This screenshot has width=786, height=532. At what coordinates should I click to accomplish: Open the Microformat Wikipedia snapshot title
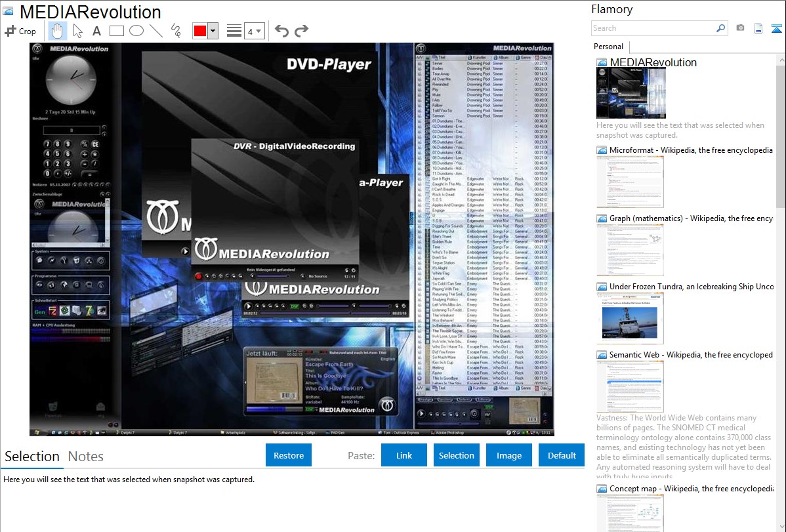[x=691, y=150]
